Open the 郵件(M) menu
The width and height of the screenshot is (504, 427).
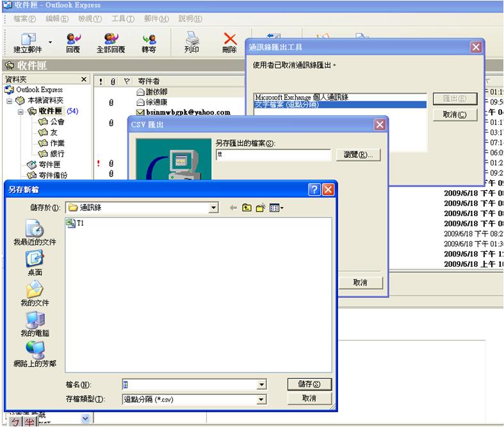(x=156, y=19)
